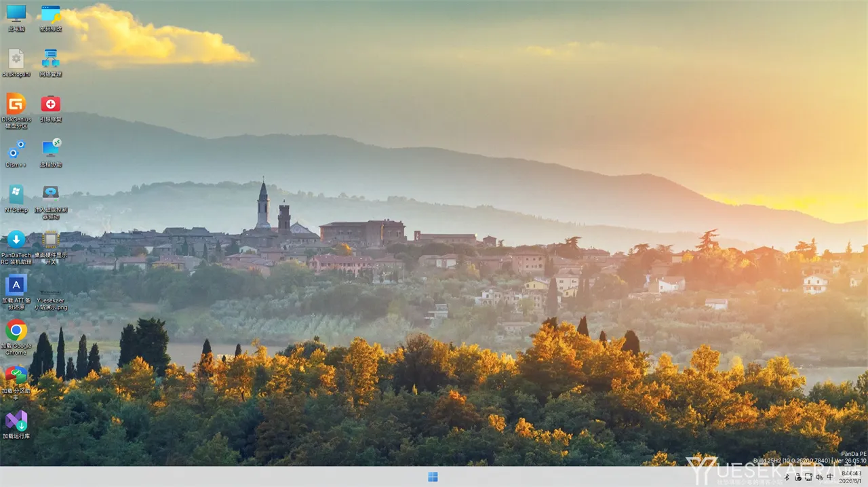The image size is (868, 487).
Task: Open the PanDaTech RC desktop shortcut
Action: coord(16,247)
